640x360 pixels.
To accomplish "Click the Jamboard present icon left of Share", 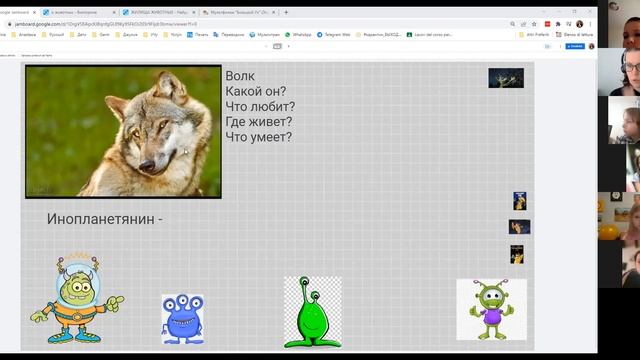I will [548, 46].
